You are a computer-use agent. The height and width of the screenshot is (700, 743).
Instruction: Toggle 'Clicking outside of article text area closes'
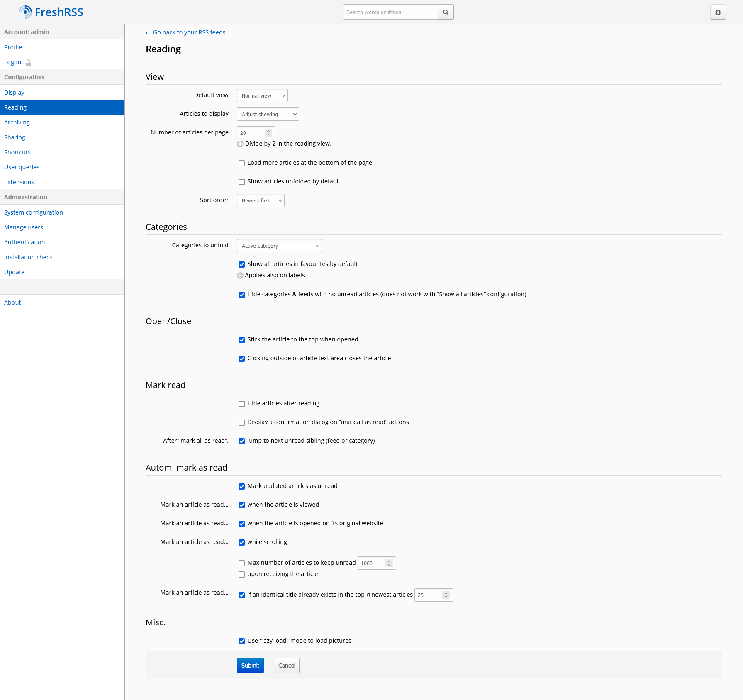coord(241,359)
